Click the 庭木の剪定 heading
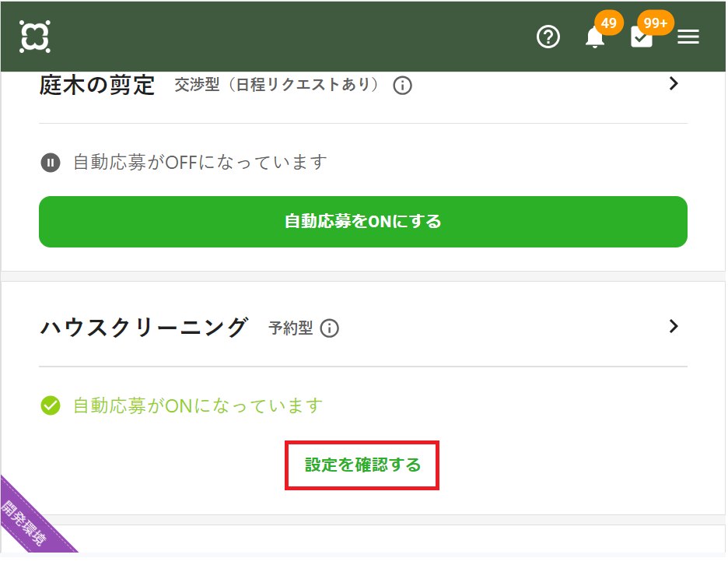The width and height of the screenshot is (728, 579). click(x=97, y=85)
